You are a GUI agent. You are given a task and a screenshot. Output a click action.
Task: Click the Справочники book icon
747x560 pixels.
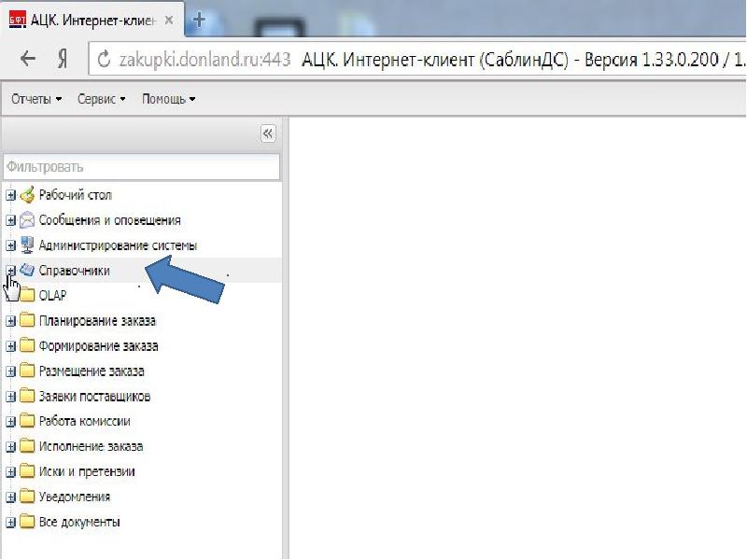point(28,271)
